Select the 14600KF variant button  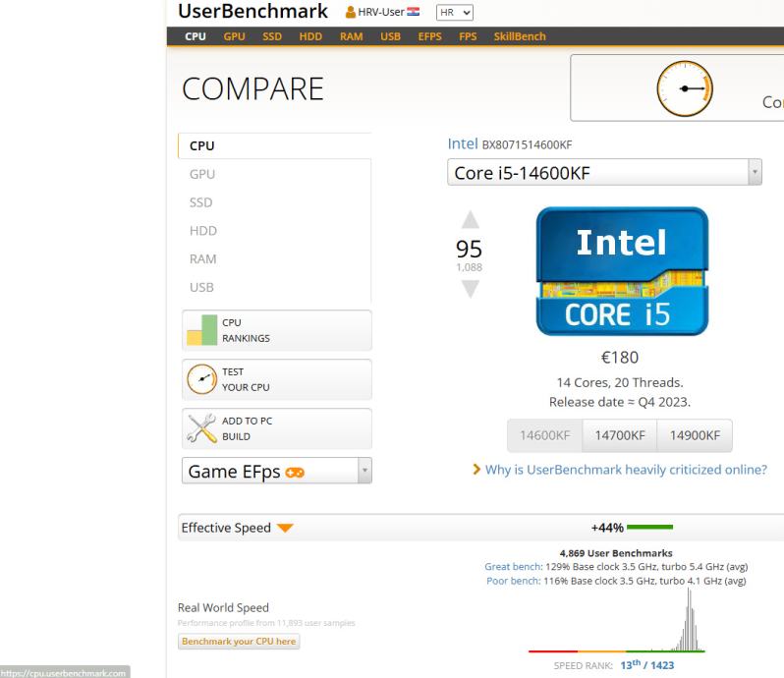coord(544,435)
